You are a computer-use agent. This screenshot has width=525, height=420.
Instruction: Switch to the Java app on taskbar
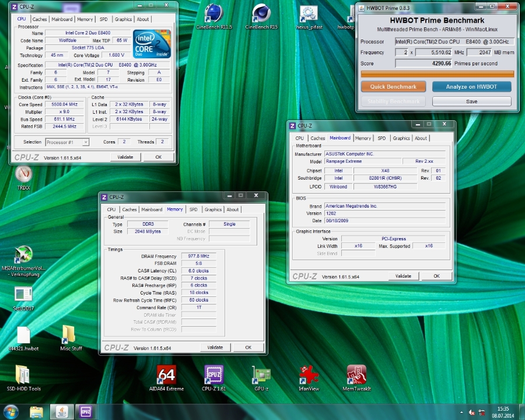click(x=62, y=412)
